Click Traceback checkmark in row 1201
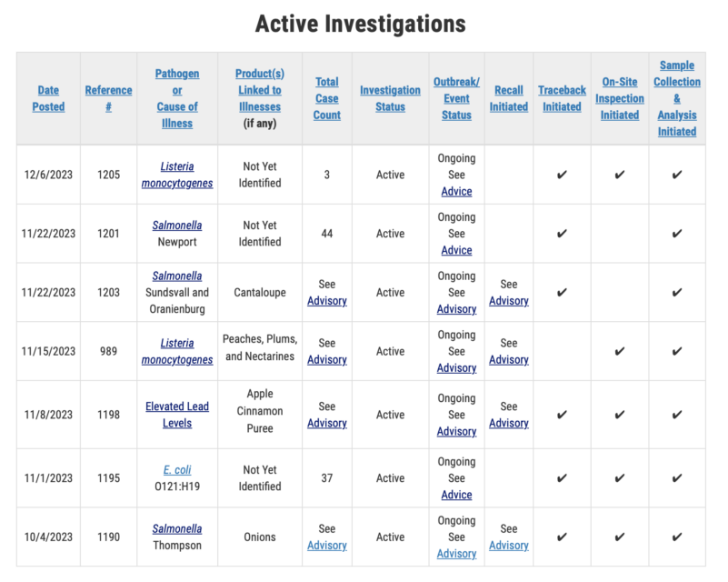 click(x=562, y=234)
